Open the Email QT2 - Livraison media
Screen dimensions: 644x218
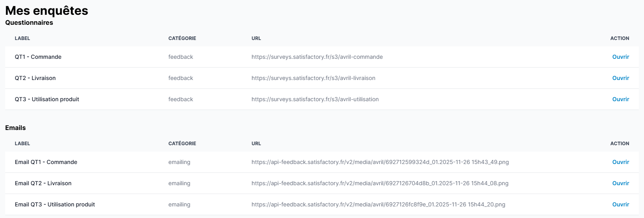click(x=620, y=183)
